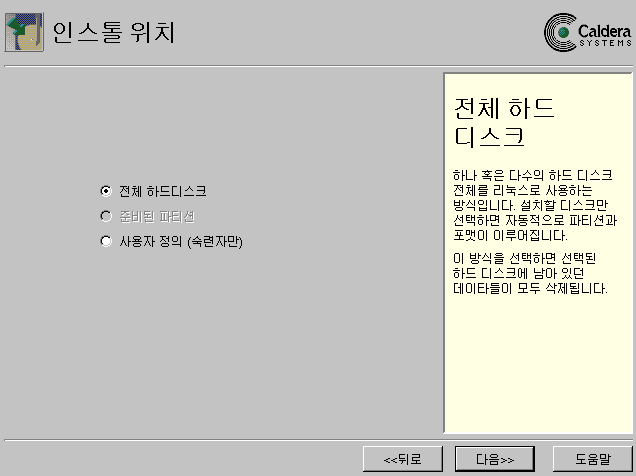Image resolution: width=636 pixels, height=476 pixels.
Task: Click the install location icon beside 인스톨 위치
Action: coord(24,32)
